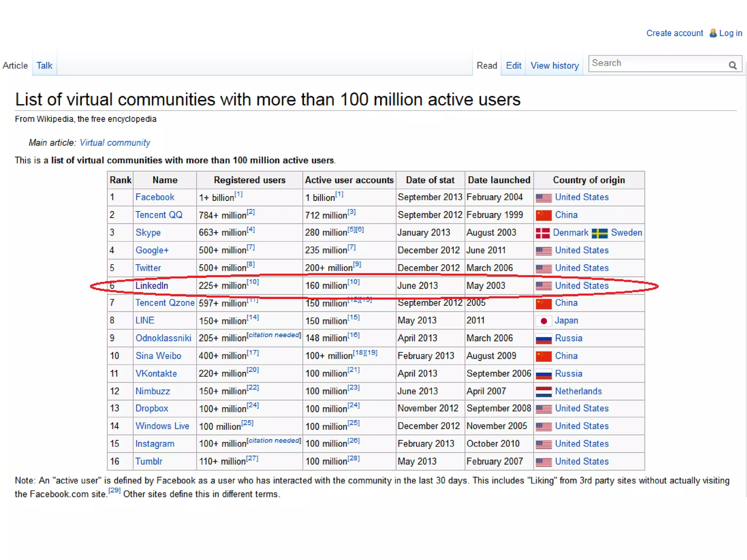The height and width of the screenshot is (560, 747).
Task: Click reference 29 in the note
Action: point(114,490)
